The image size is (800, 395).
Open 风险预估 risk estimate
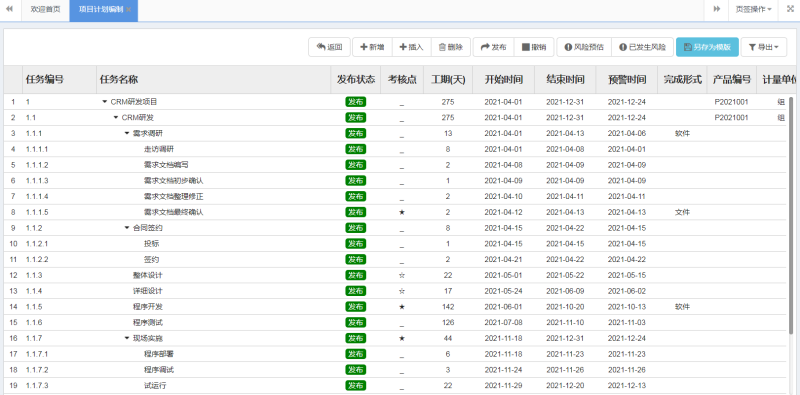584,47
